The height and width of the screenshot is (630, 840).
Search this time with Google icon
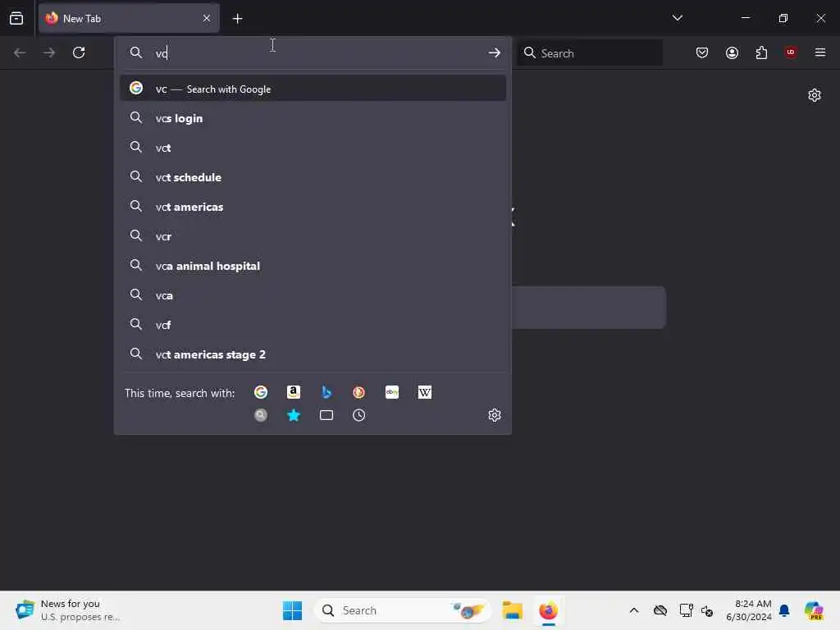[x=261, y=392]
